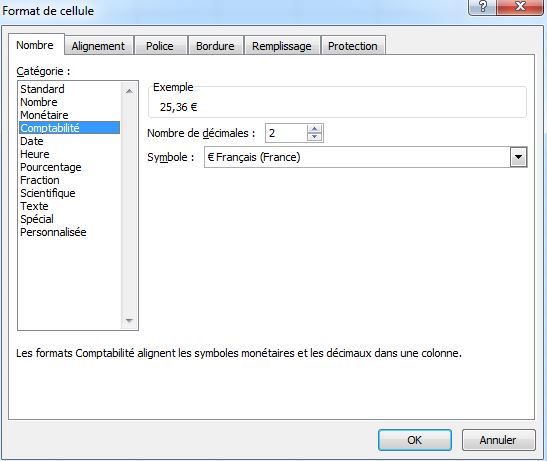Open the Protection tab
Image resolution: width=547 pixels, height=461 pixels.
click(353, 46)
